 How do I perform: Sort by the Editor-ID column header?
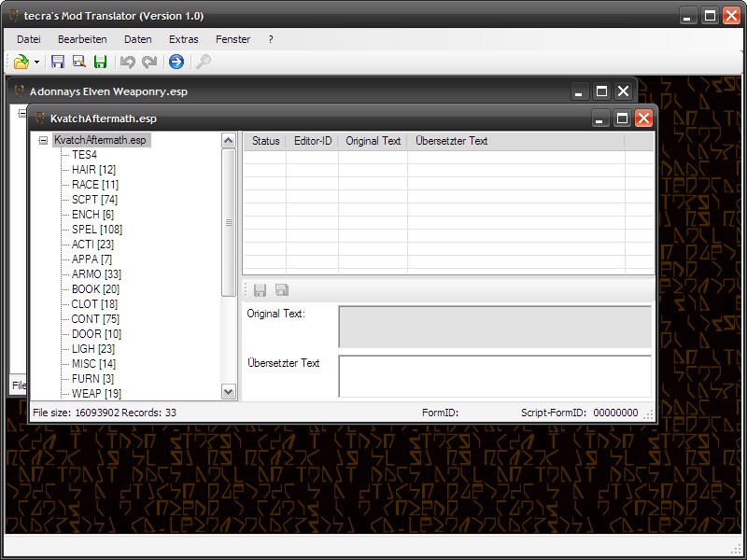click(x=313, y=141)
